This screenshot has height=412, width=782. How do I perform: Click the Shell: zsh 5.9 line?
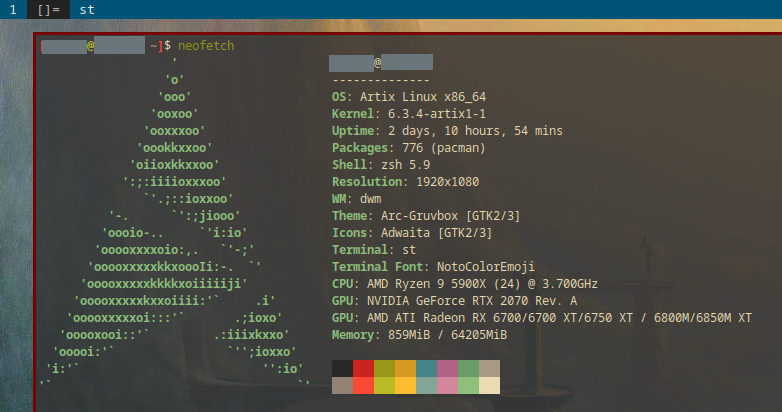(381, 164)
